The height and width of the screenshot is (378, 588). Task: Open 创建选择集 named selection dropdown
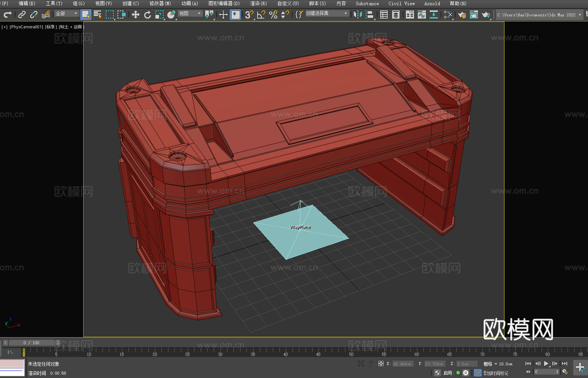pos(327,13)
